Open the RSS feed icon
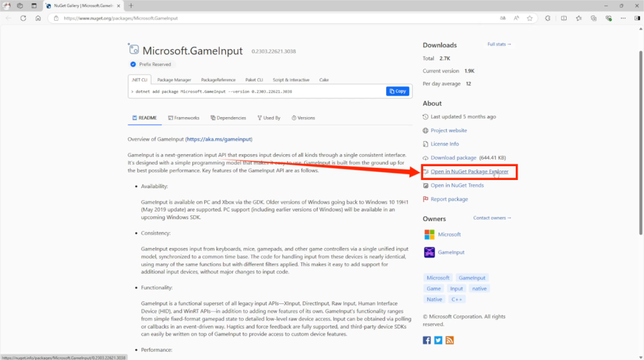This screenshot has height=360, width=644. point(450,340)
